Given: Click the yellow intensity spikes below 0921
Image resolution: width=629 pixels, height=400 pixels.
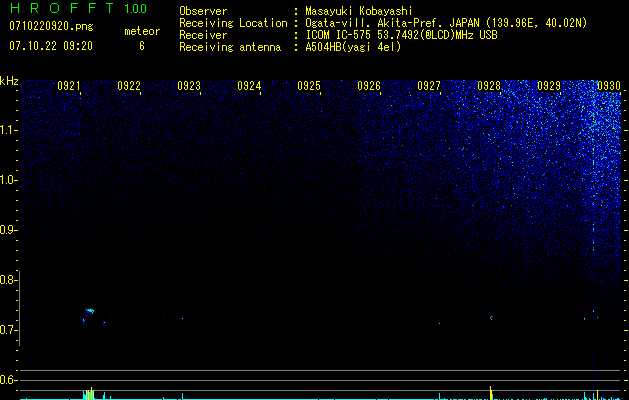Looking at the screenshot, I should tap(89, 394).
